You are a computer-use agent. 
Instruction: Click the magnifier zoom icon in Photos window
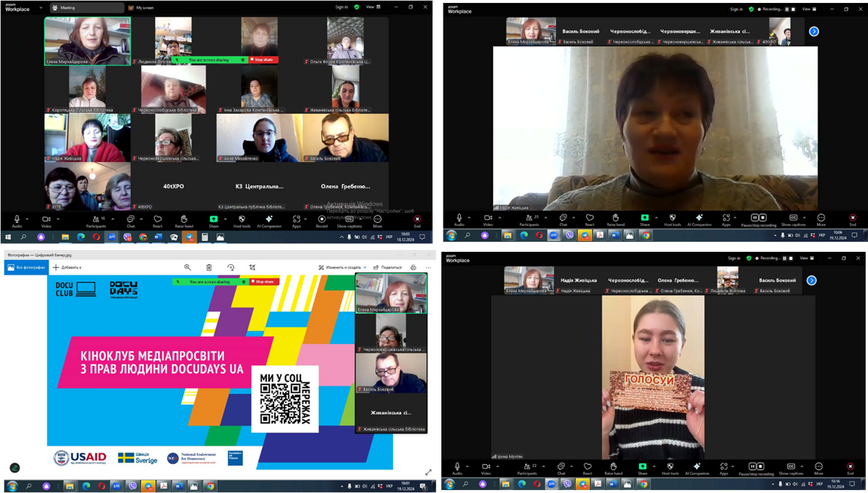(x=187, y=267)
